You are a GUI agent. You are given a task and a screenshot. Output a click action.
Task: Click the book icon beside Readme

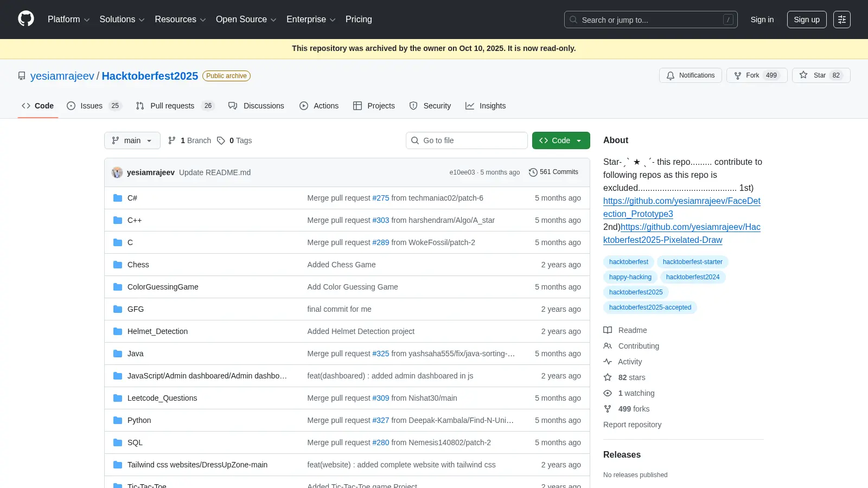608,330
